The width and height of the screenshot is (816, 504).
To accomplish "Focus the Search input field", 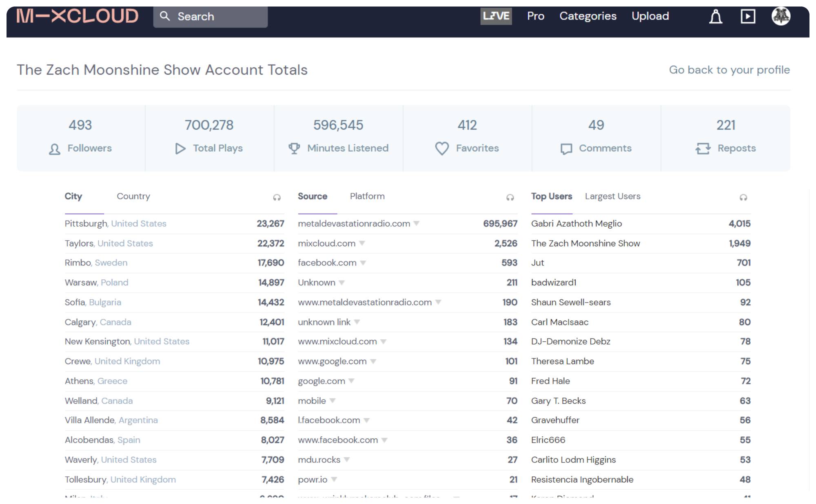I will click(211, 17).
